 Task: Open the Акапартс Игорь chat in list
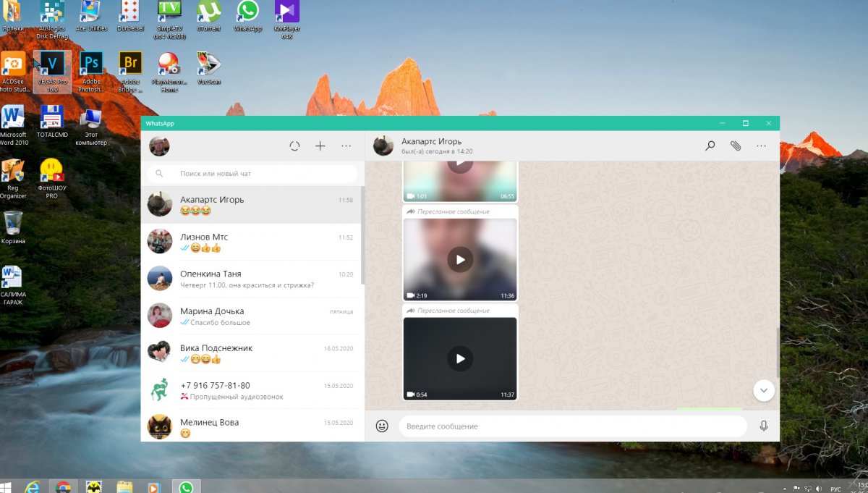(x=252, y=205)
